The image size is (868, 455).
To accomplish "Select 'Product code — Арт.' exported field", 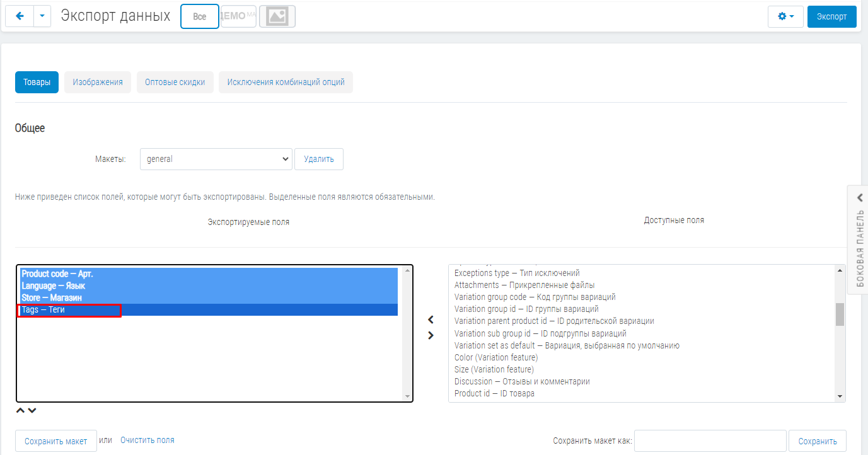I will point(209,274).
